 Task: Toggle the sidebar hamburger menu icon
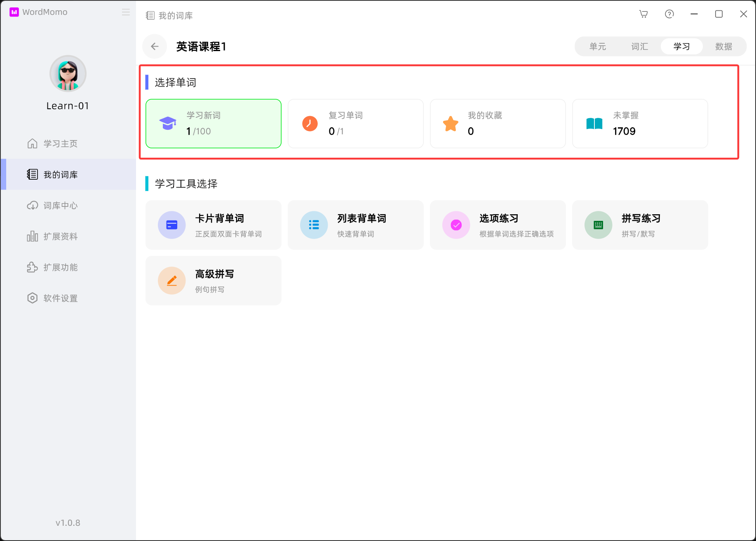(x=126, y=12)
